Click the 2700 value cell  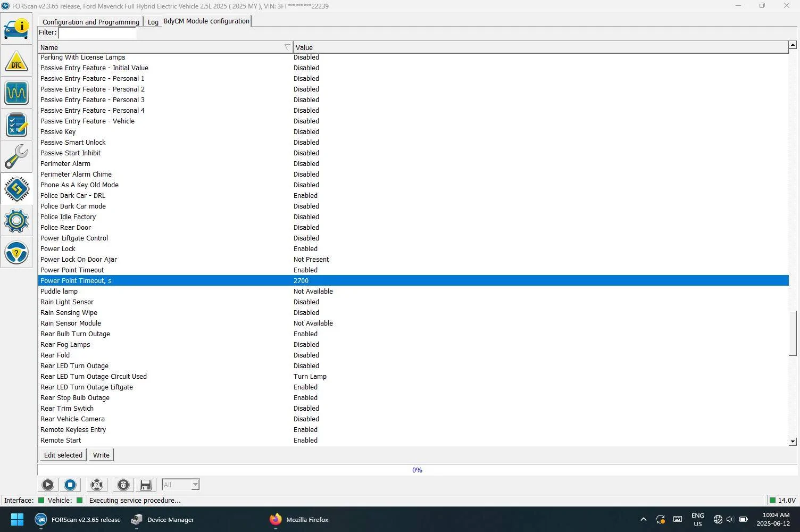tap(301, 280)
